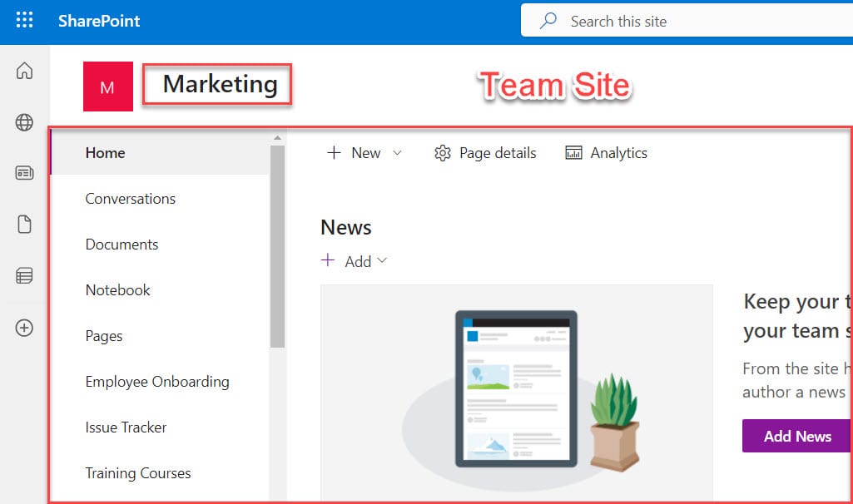Viewport: 853px width, 504px height.
Task: Click the plus icon beside New
Action: 334,153
